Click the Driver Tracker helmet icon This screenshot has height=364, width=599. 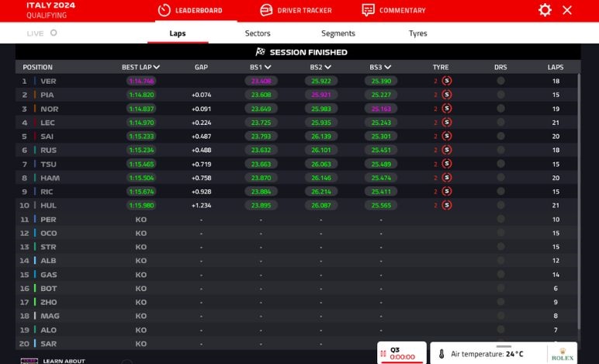click(x=266, y=10)
